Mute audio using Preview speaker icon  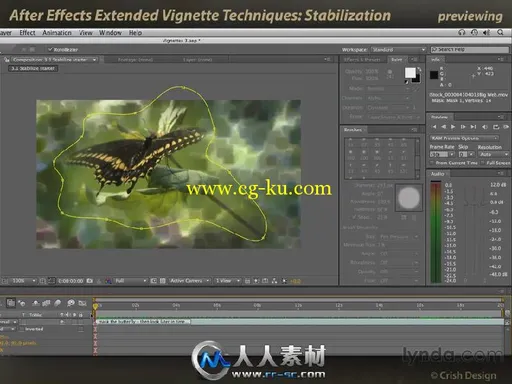point(485,127)
